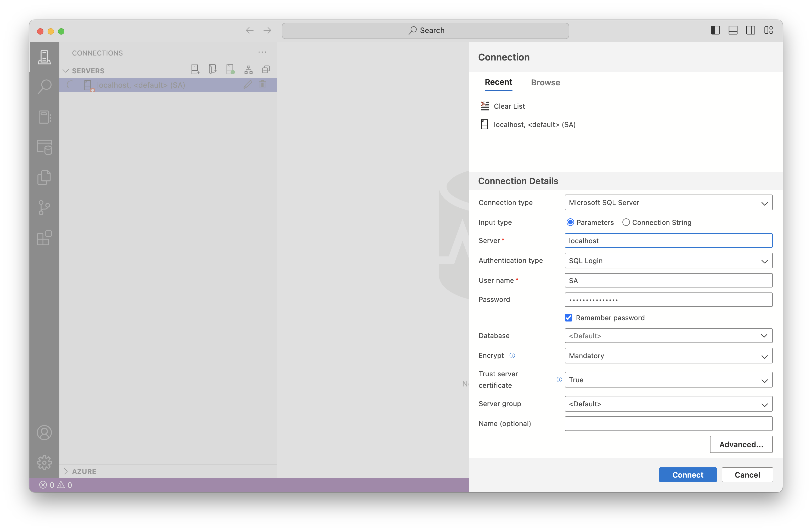The image size is (812, 531).
Task: Click the Password input field
Action: [x=668, y=300]
